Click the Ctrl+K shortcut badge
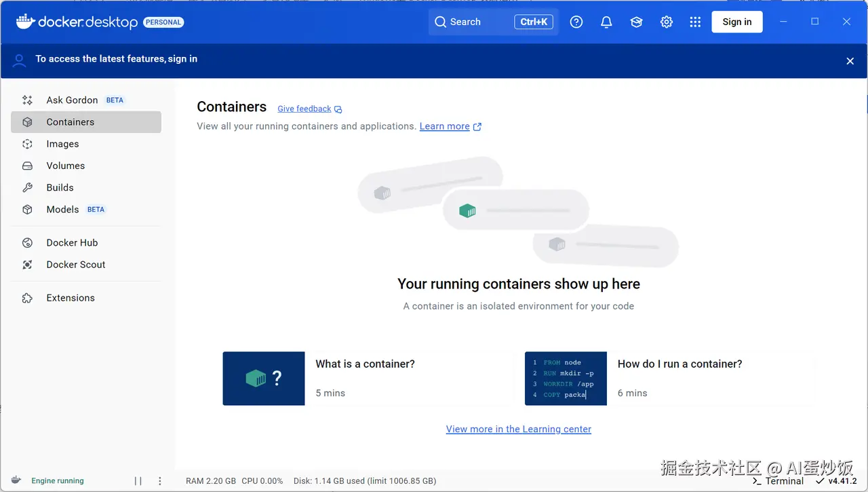The height and width of the screenshot is (492, 868). point(534,22)
